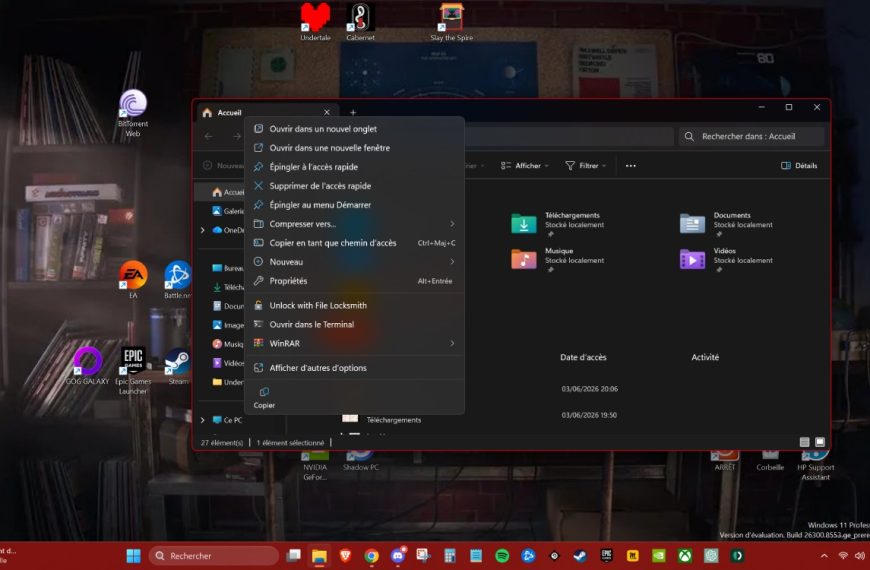Click Copier icon at context menu bottom
Image resolution: width=870 pixels, height=570 pixels.
coord(264,397)
